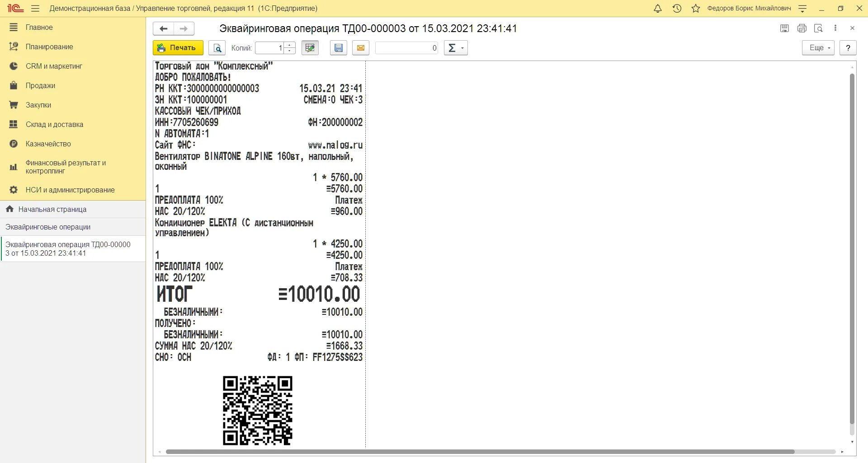Open print preview icon next to Печать
Screen dimensions: 868x463
[217, 48]
